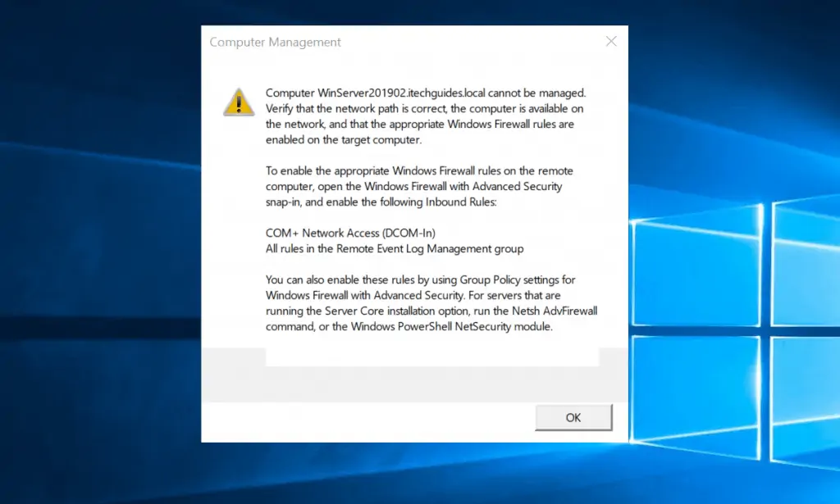Select the line 'COM+ Network Access (DCOM-In)'
The image size is (840, 504).
pyautogui.click(x=350, y=233)
